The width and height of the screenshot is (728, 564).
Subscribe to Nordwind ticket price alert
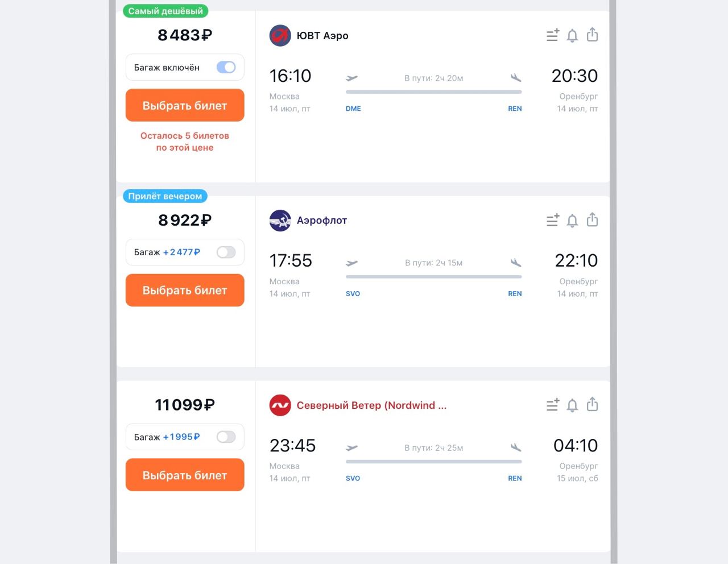[572, 405]
